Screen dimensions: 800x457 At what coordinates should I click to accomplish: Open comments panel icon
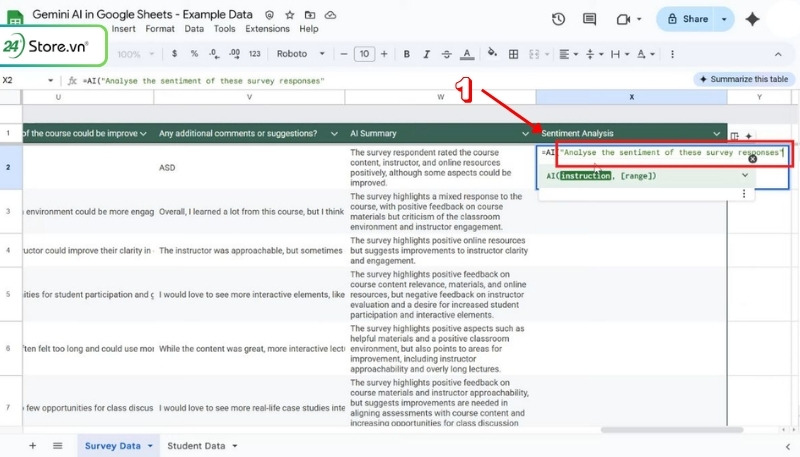[591, 19]
